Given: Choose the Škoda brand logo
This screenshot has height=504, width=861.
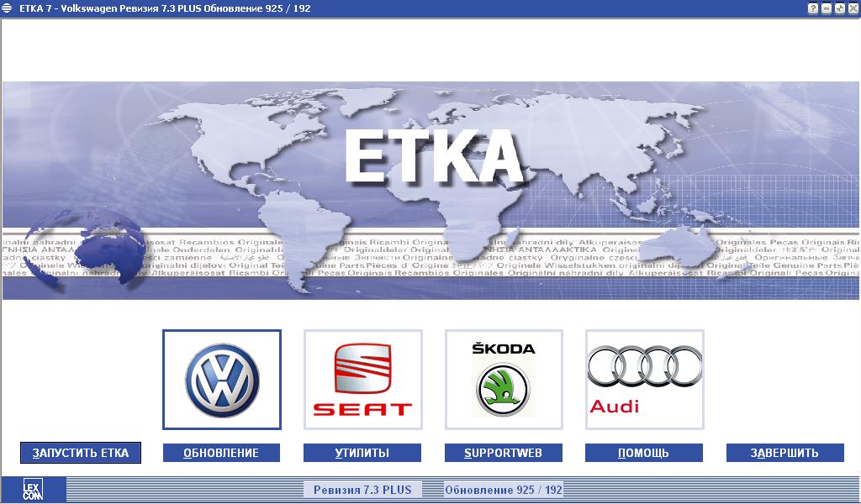Looking at the screenshot, I should coord(504,380).
